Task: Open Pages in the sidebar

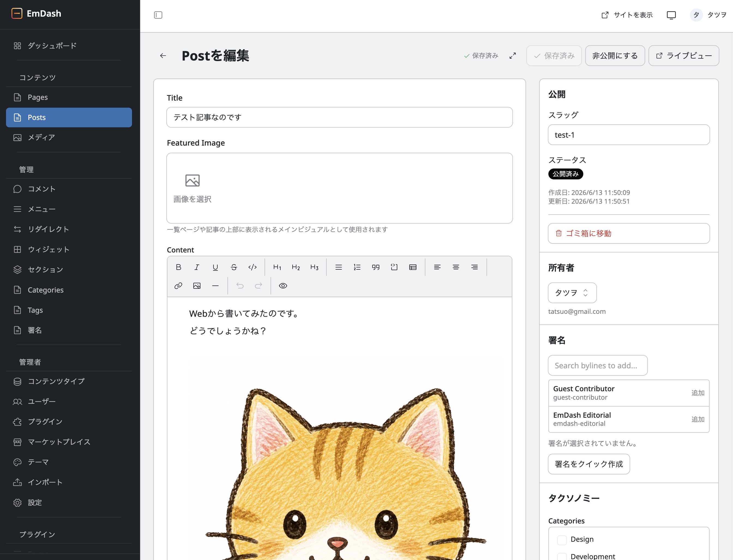Action: (x=69, y=97)
